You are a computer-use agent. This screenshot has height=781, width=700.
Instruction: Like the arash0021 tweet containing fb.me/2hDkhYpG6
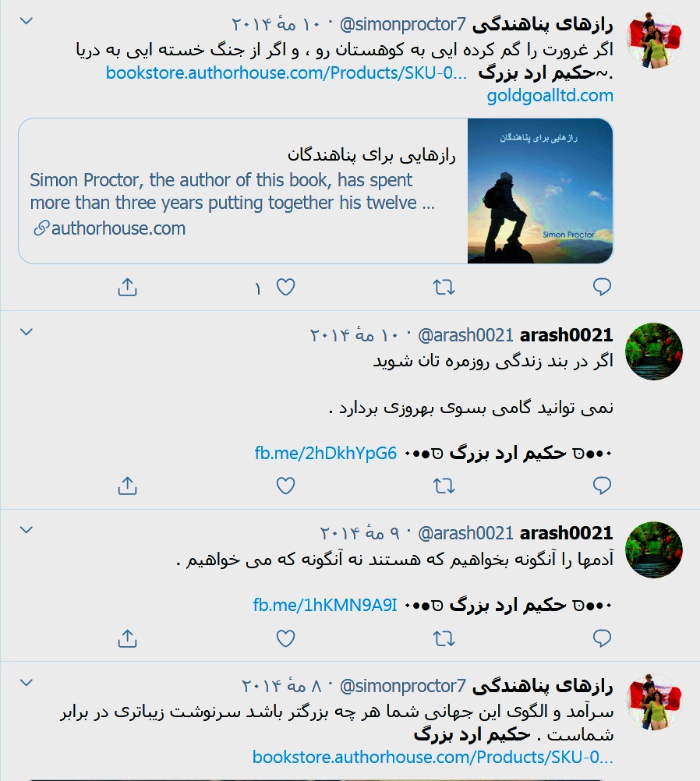(x=285, y=486)
